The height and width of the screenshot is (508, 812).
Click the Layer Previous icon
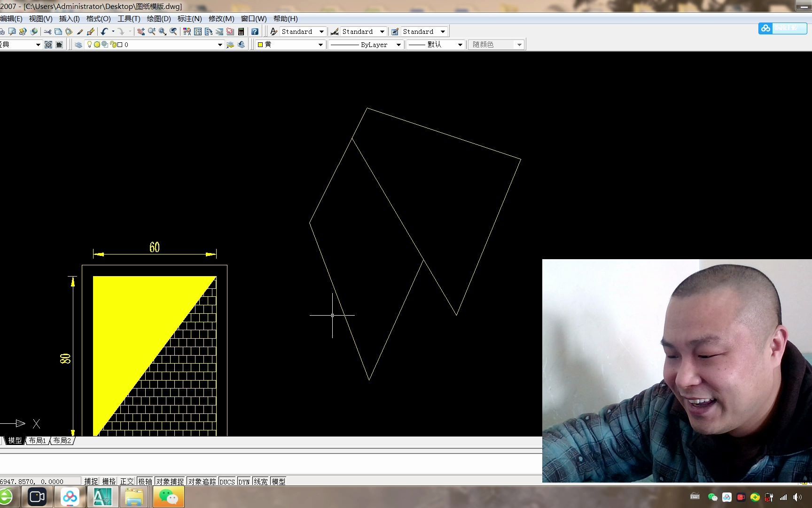(241, 45)
